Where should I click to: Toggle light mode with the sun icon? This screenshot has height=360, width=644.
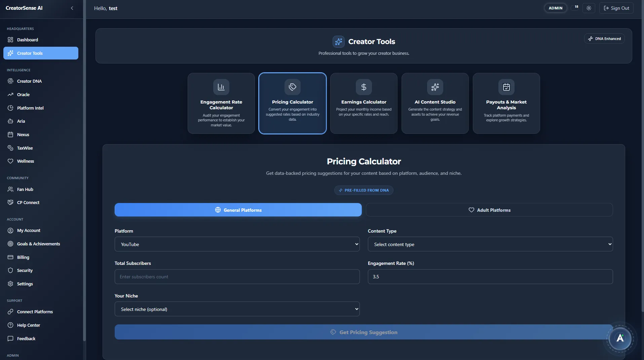tap(589, 8)
